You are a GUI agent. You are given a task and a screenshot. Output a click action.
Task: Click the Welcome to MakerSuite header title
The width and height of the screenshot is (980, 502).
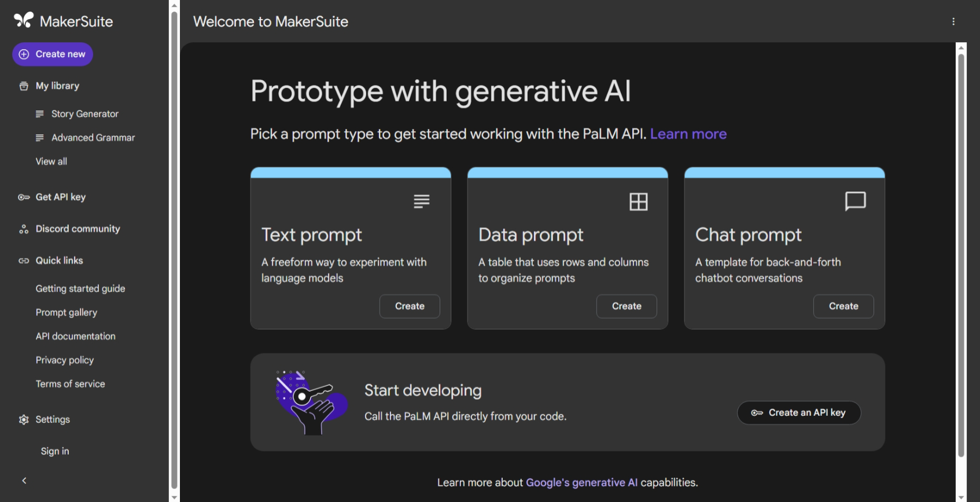pos(271,21)
